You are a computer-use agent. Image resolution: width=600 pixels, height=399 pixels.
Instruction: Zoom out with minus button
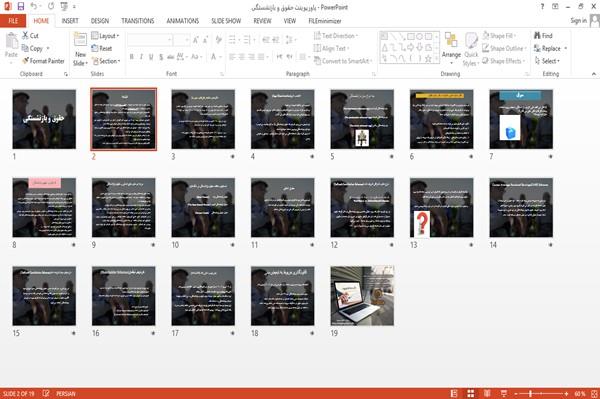tap(516, 393)
